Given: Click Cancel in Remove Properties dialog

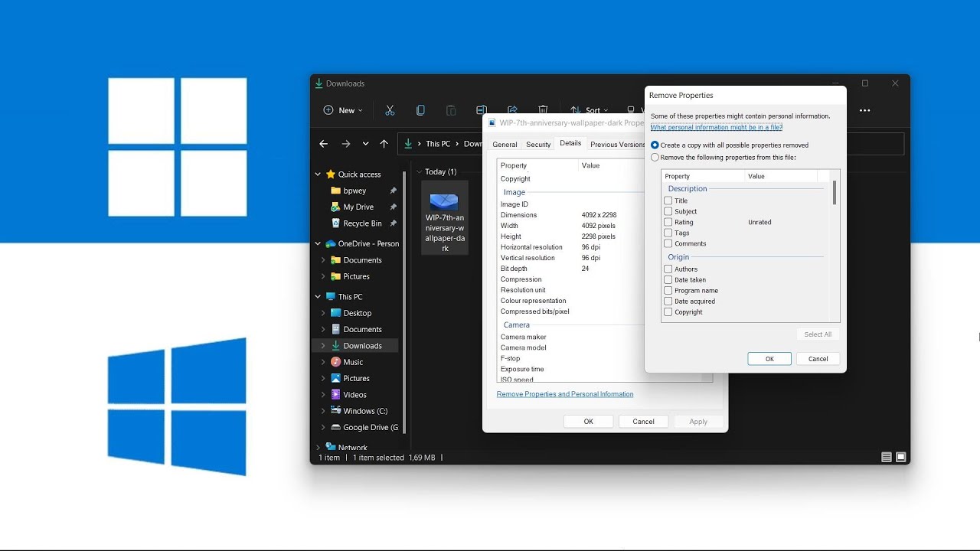Looking at the screenshot, I should click(818, 359).
